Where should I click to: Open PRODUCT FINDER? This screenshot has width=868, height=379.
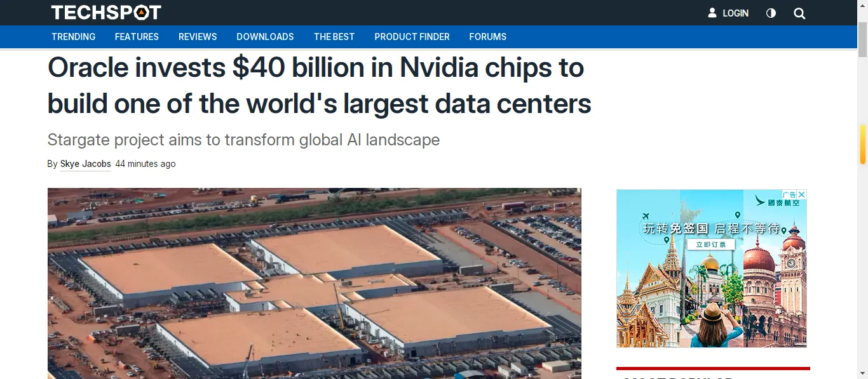(412, 37)
